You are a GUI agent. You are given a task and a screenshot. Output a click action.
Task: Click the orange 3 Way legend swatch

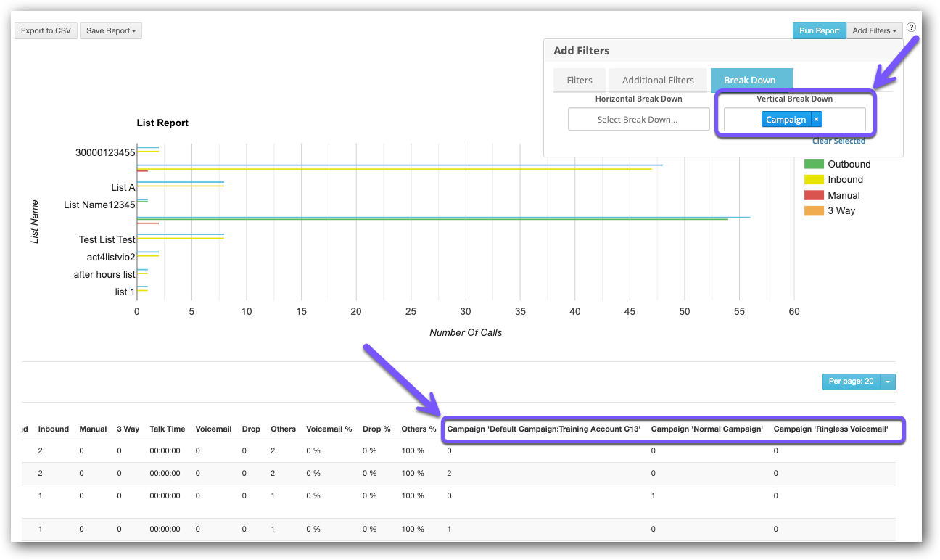click(814, 211)
